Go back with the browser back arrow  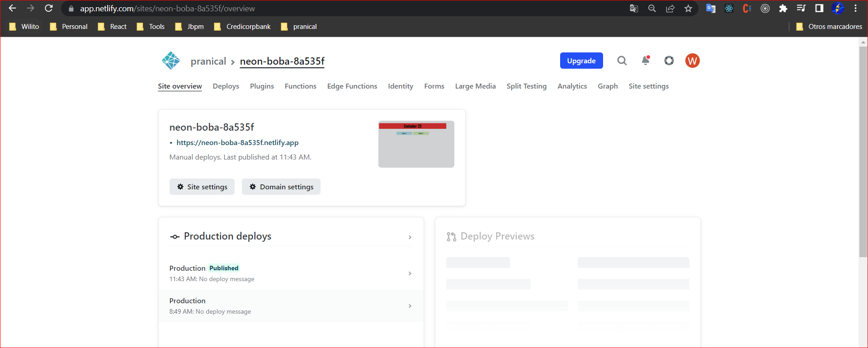[x=12, y=9]
